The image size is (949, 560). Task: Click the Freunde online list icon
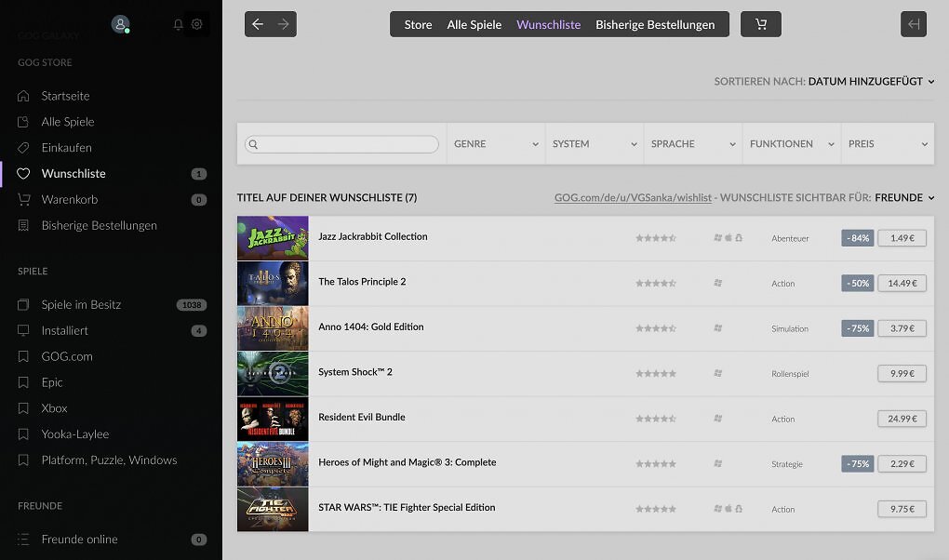[x=23, y=540]
